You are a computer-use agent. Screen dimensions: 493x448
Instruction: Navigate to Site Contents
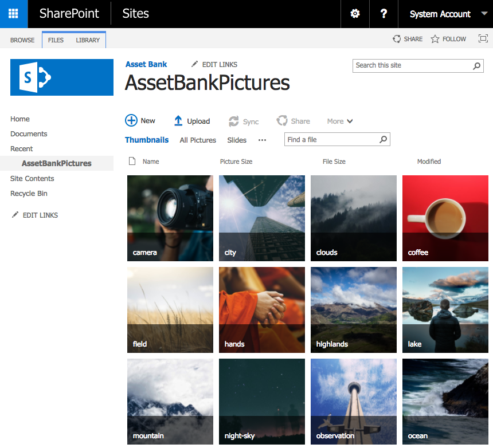pyautogui.click(x=32, y=178)
